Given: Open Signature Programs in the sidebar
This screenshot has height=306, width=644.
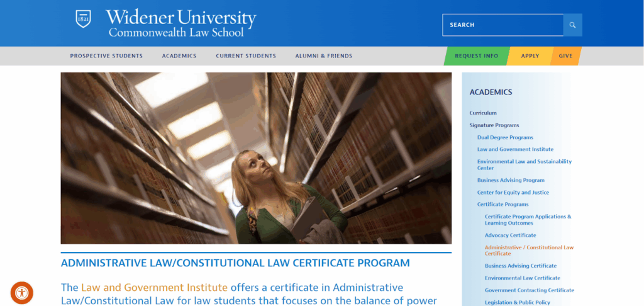Looking at the screenshot, I should click(494, 125).
